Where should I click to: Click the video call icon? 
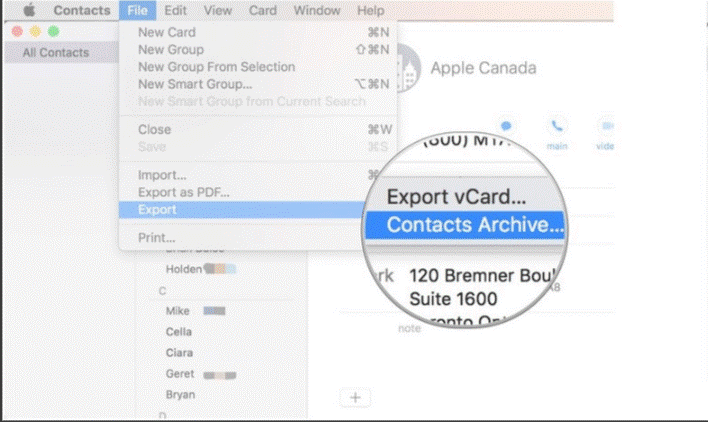[x=607, y=126]
